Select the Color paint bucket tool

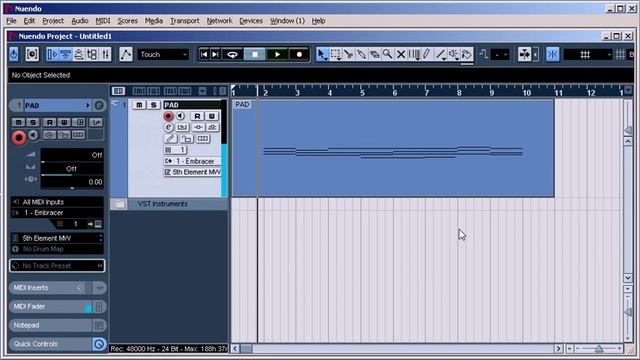467,54
